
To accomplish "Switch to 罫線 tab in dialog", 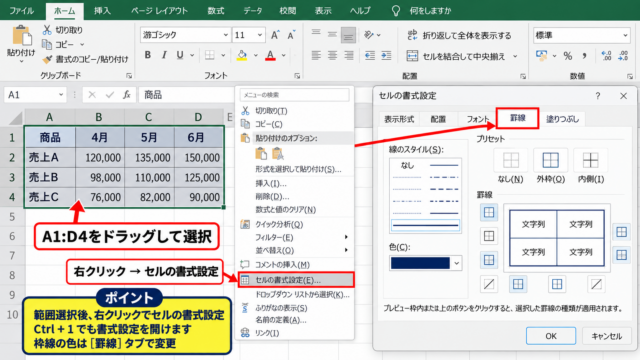I will (518, 118).
